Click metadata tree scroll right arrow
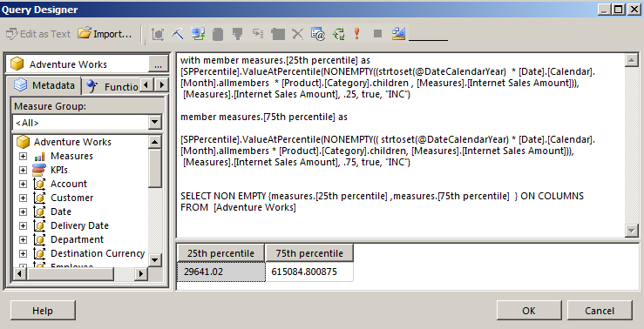The width and height of the screenshot is (644, 329). (x=141, y=273)
